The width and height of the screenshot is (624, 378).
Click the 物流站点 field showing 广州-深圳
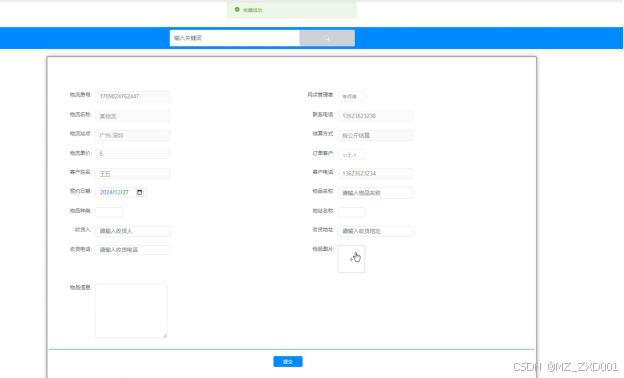[x=133, y=135]
